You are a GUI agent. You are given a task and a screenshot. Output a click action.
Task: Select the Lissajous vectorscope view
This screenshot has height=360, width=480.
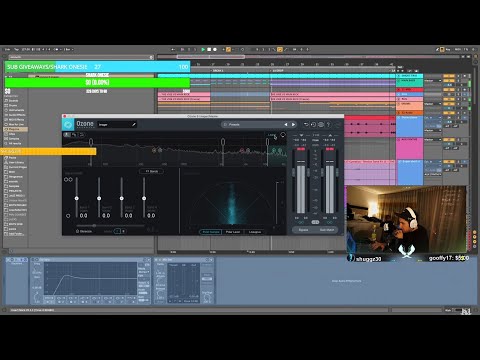coord(255,232)
